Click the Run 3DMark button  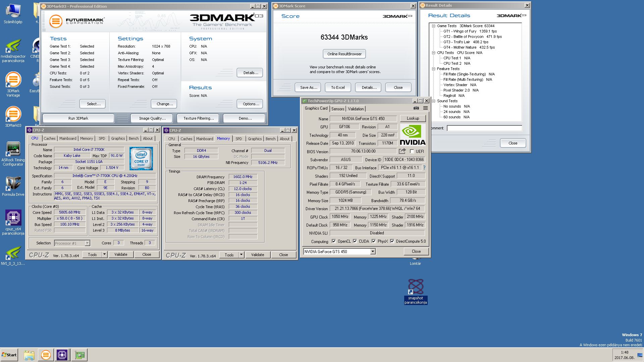(x=78, y=118)
